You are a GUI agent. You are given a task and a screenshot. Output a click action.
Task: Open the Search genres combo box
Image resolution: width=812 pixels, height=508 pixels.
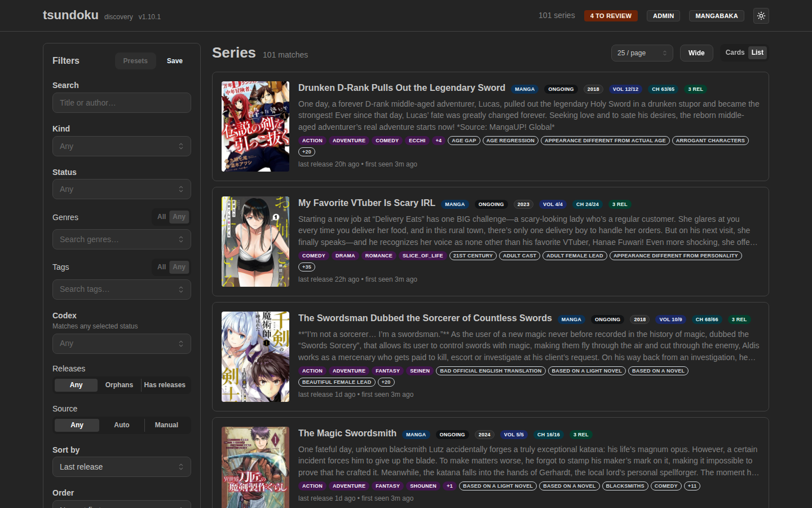point(122,239)
